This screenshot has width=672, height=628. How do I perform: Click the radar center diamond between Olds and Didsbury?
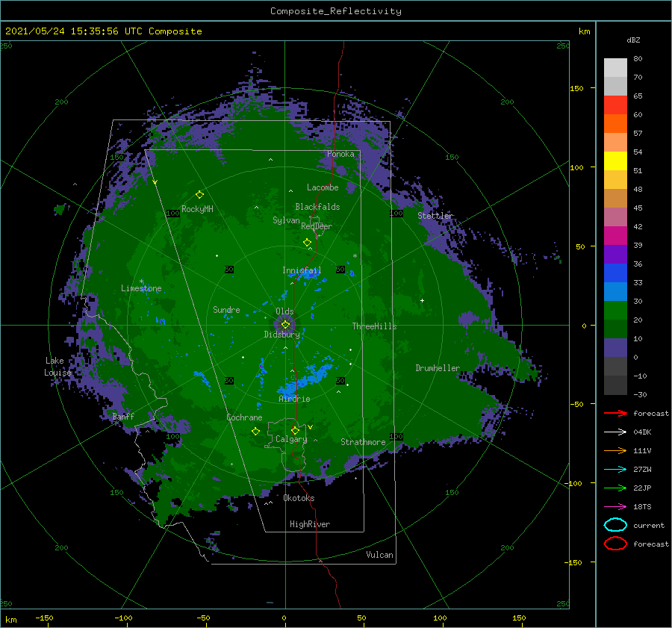pyautogui.click(x=285, y=325)
